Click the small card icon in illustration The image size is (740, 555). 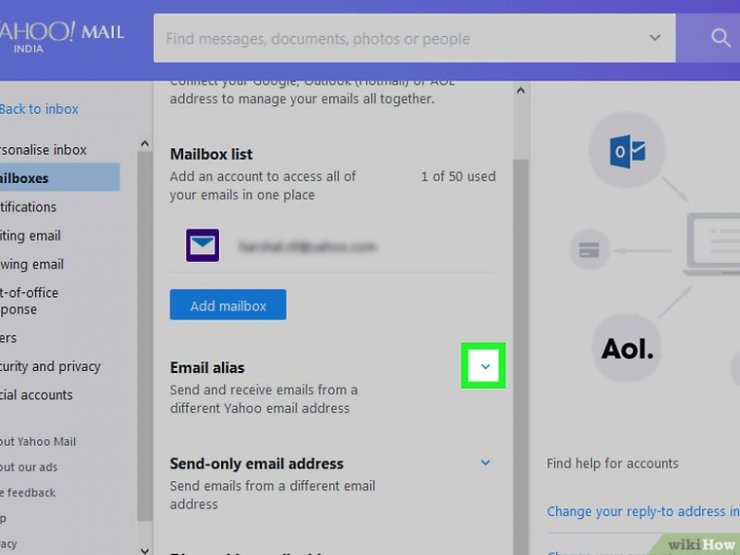[x=589, y=250]
